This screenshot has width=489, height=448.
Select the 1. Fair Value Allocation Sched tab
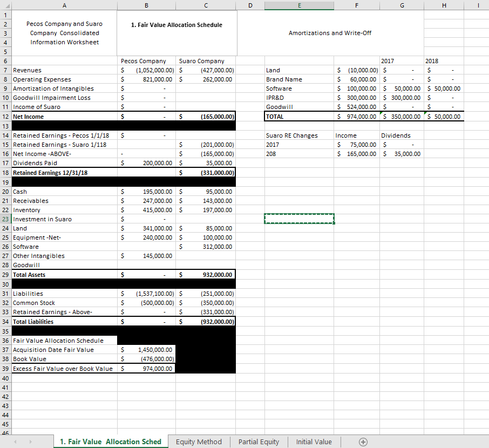pyautogui.click(x=111, y=442)
